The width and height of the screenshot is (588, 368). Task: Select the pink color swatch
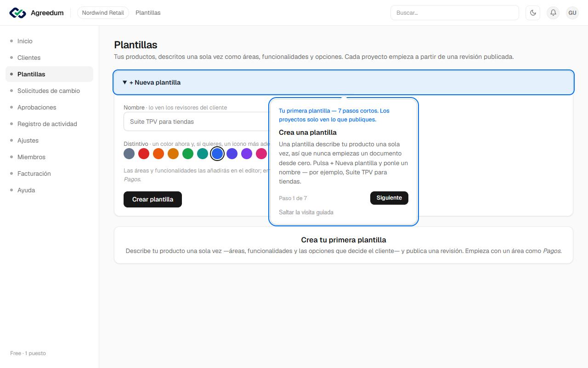point(261,154)
